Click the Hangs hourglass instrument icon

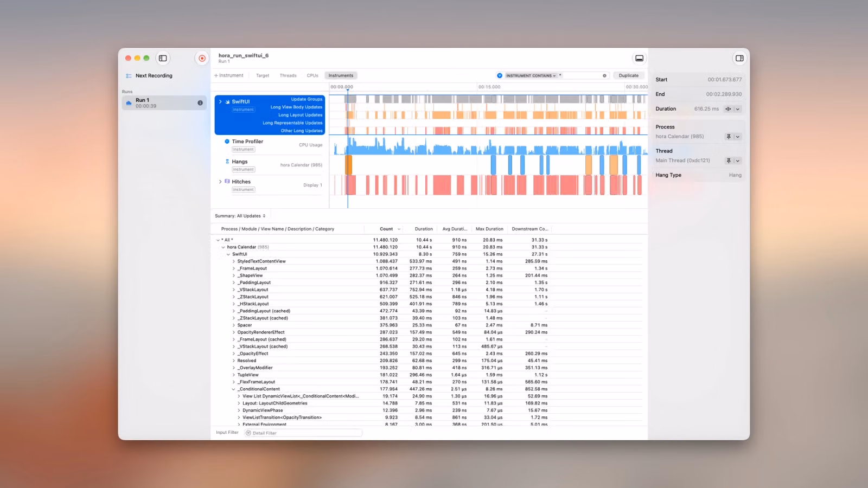(227, 162)
